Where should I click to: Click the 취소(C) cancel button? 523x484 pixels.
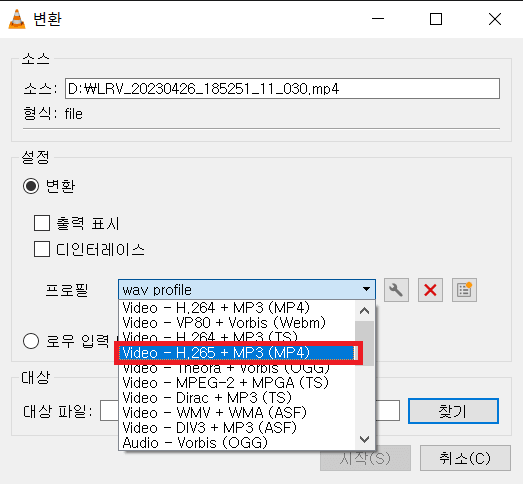tap(465, 458)
